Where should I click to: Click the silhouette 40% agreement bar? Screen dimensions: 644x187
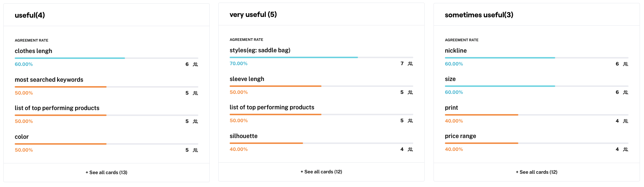coord(321,143)
